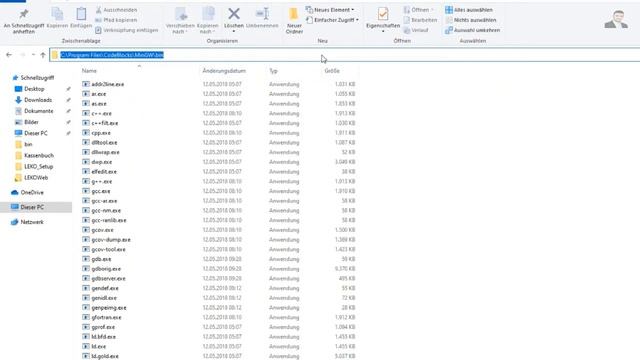This screenshot has height=360, width=640.
Task: Sort by the Größe column header
Action: pyautogui.click(x=332, y=71)
